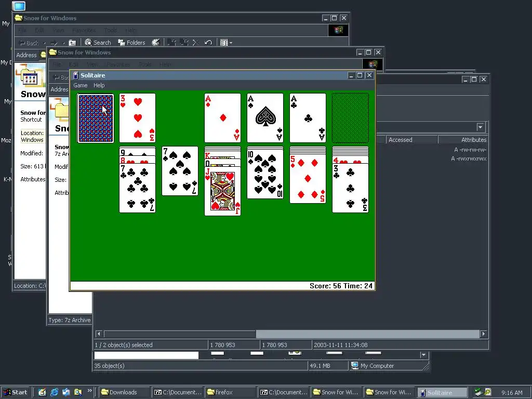Screen dimensions: 532x399
Task: Click the Attributes column header
Action: (463, 140)
